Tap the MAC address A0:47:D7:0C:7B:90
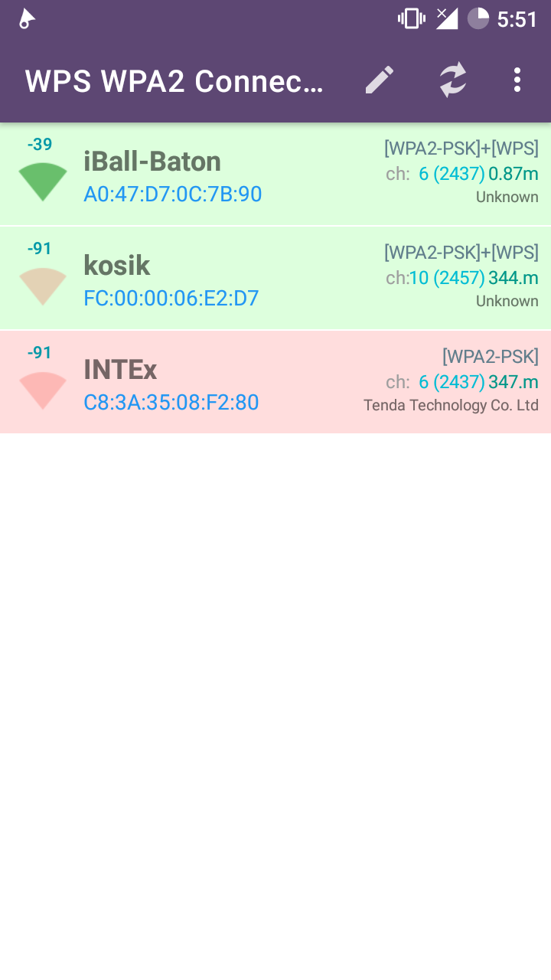551x980 pixels. [172, 194]
